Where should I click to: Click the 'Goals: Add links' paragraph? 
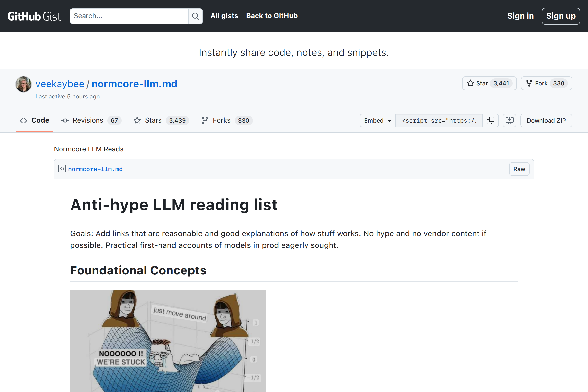coord(278,239)
